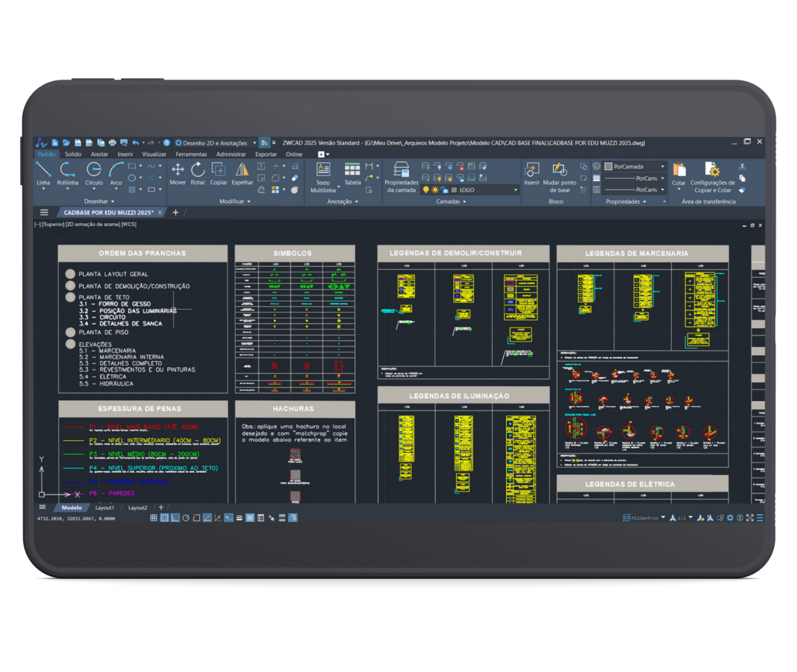Toggle fullscreen clean screen icon in status bar

point(750,518)
